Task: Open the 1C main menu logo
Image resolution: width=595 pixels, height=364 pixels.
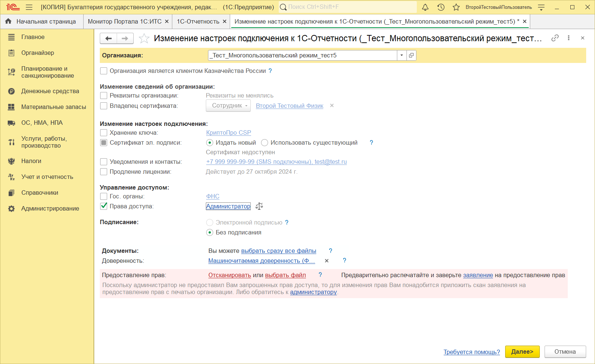Action: [13, 7]
